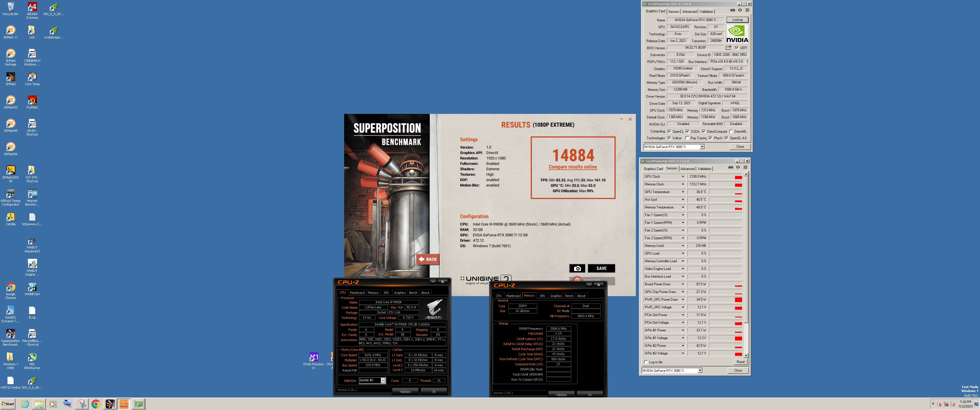Click Bus Interface question mark icon
This screenshot has height=410, width=980.
pyautogui.click(x=747, y=61)
